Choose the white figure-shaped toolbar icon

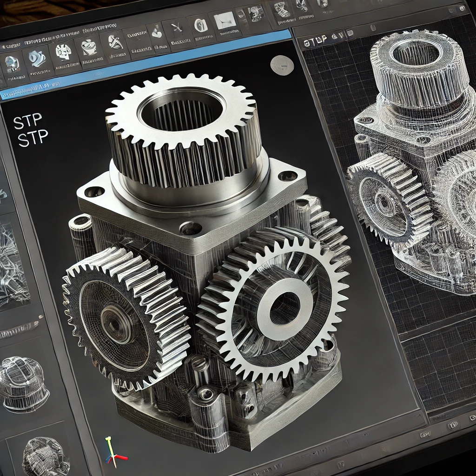tap(116, 42)
